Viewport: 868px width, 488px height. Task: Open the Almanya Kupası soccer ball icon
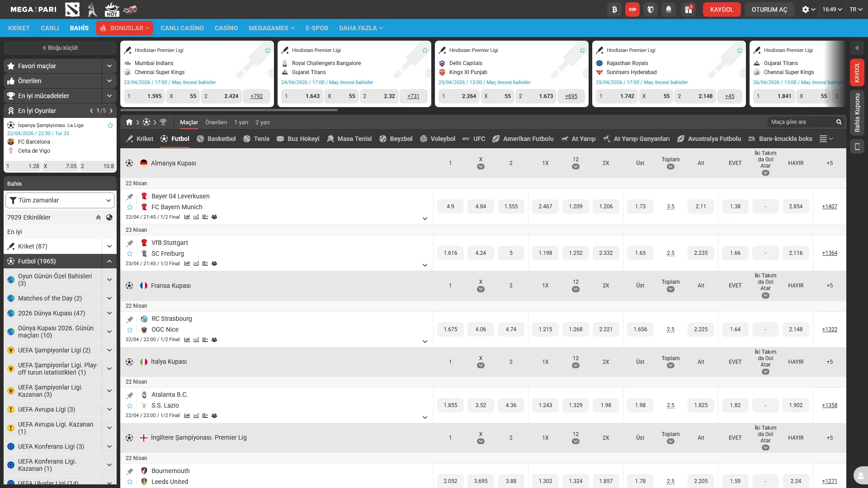[129, 163]
